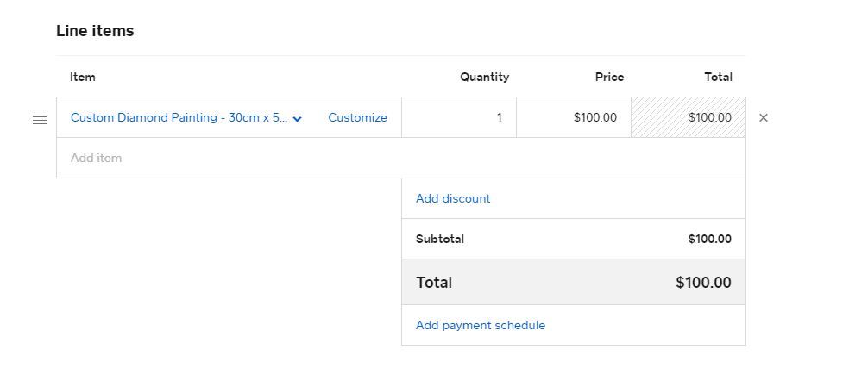
Task: Click the Line items heading
Action: (95, 31)
